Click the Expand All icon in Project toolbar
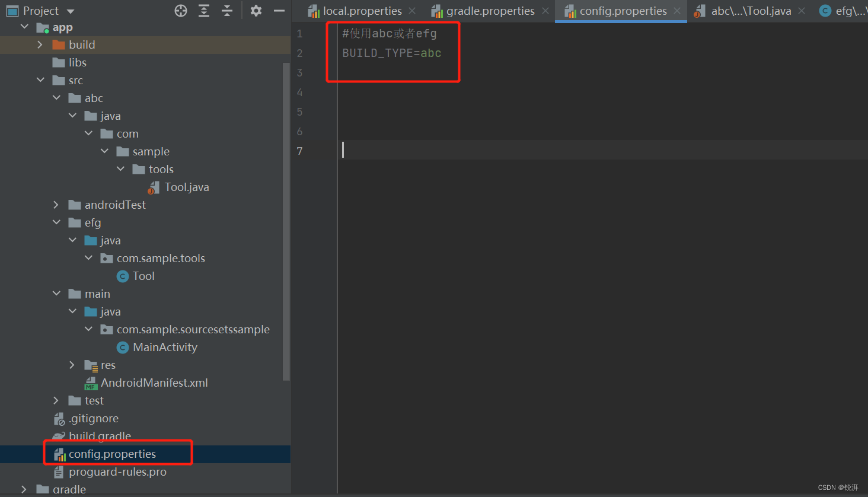 203,10
